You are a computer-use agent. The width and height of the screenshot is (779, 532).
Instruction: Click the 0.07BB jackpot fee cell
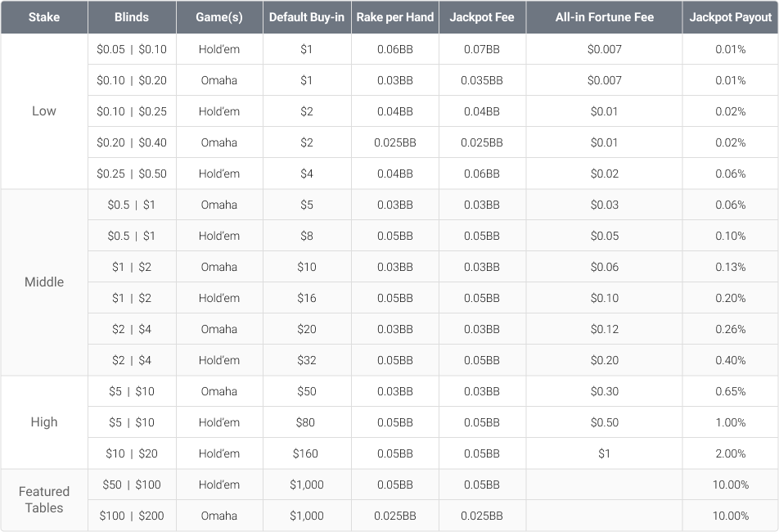[x=482, y=49]
